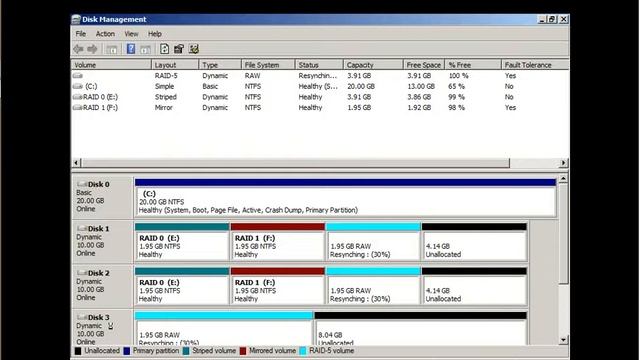The width and height of the screenshot is (640, 360).
Task: Select 8.04 GB Unallocated space on Disk 3
Action: click(421, 329)
